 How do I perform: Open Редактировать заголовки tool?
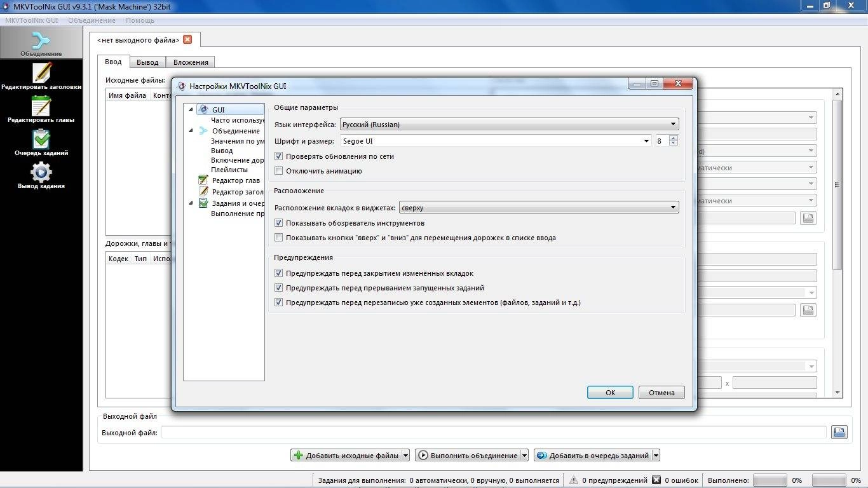(x=41, y=76)
